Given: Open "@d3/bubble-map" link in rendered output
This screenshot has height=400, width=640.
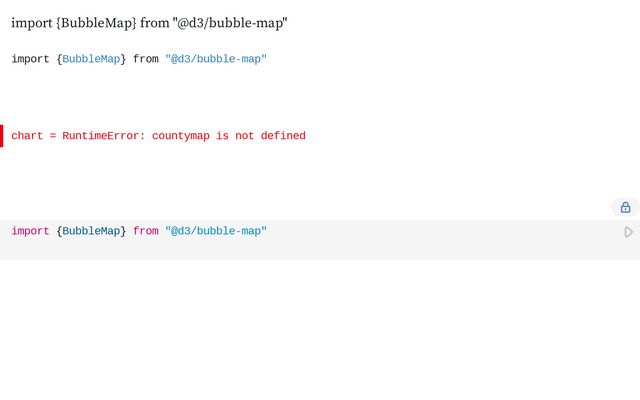Looking at the screenshot, I should coord(216,59).
